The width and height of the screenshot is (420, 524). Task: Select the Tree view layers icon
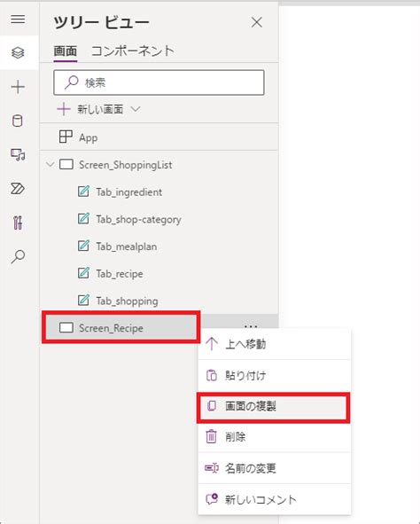pos(18,53)
